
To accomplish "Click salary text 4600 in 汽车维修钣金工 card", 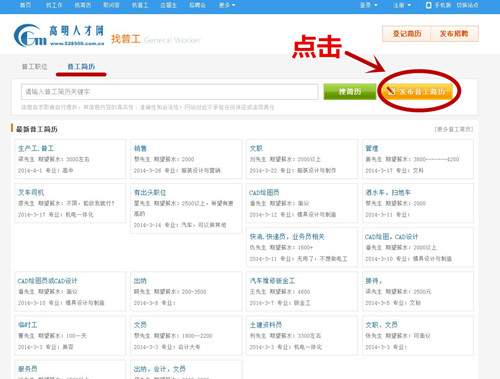I will coord(304,292).
